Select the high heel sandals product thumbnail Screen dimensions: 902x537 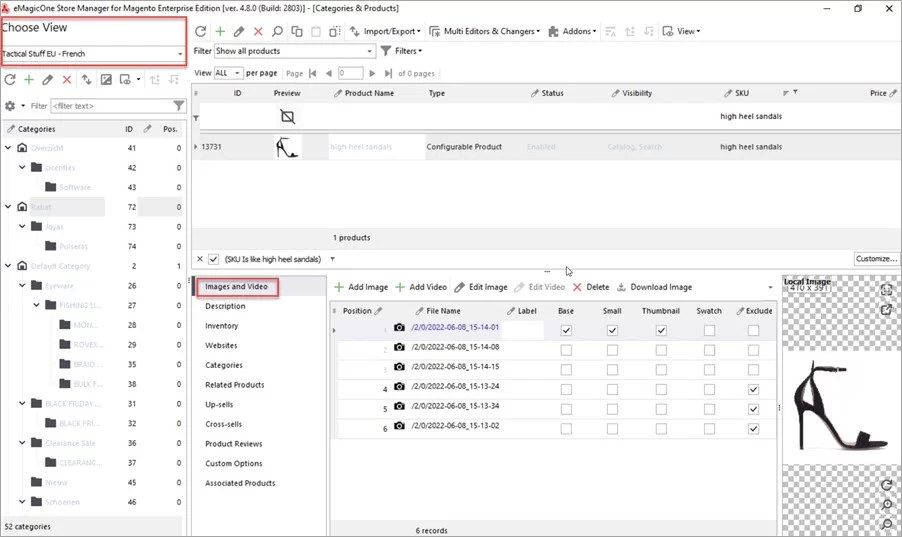coord(286,147)
